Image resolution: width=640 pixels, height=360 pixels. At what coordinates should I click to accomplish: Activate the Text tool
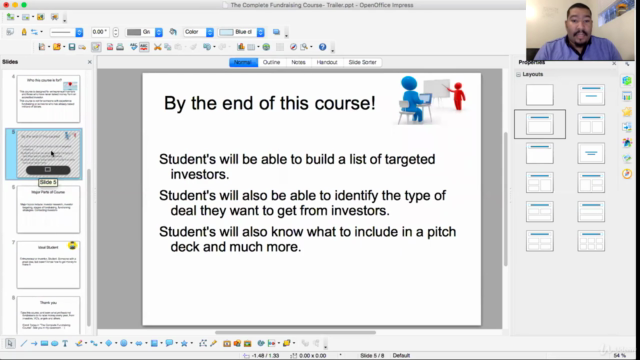pos(65,343)
